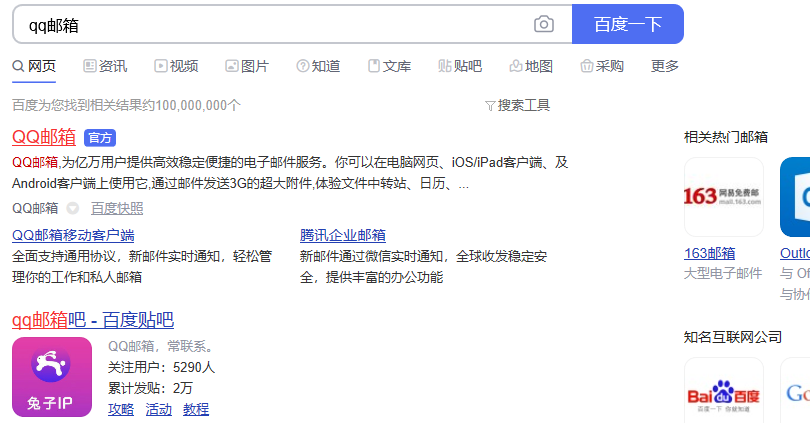The width and height of the screenshot is (810, 423).
Task: Click the 图片 picture icon
Action: click(231, 66)
